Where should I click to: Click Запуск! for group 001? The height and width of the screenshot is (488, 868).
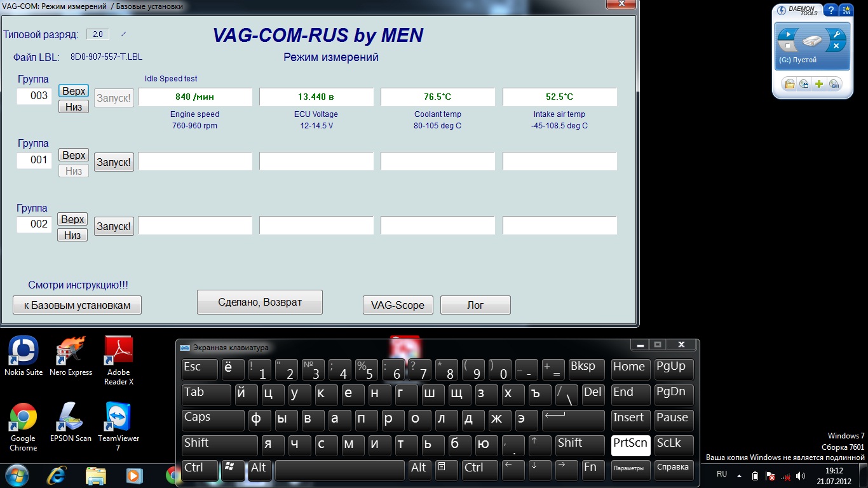click(x=114, y=162)
